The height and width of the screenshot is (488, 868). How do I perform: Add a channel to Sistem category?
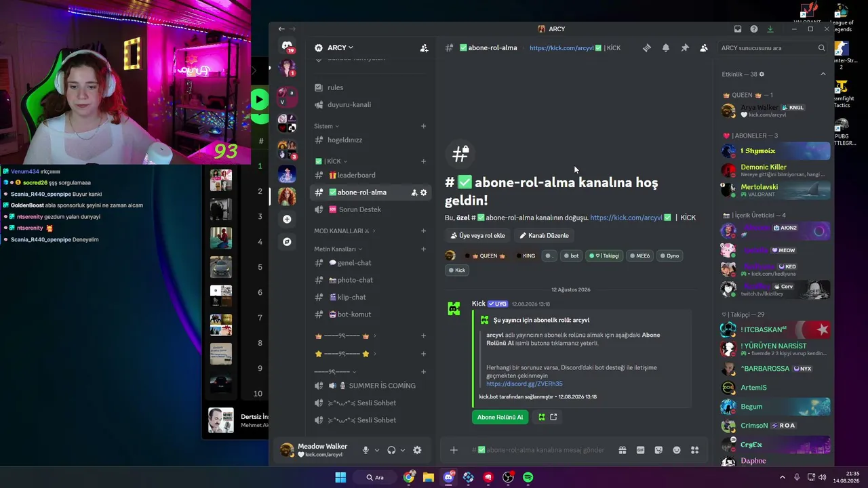click(x=423, y=126)
